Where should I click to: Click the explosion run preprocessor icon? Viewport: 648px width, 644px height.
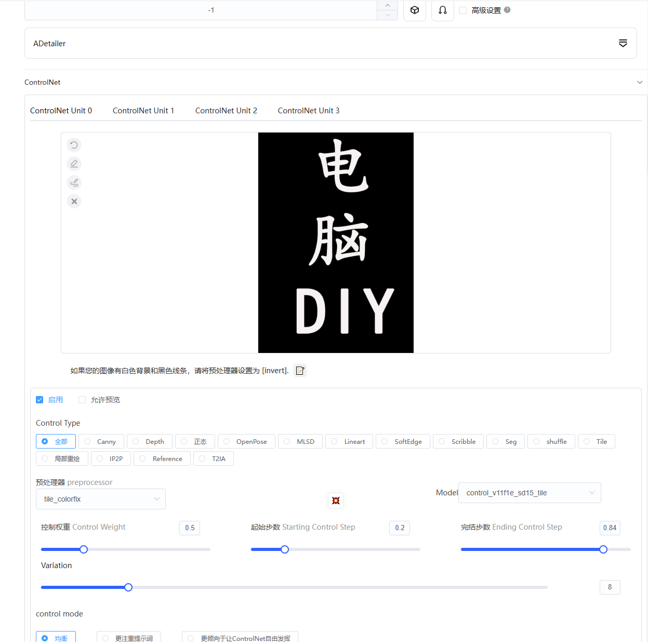coord(336,501)
